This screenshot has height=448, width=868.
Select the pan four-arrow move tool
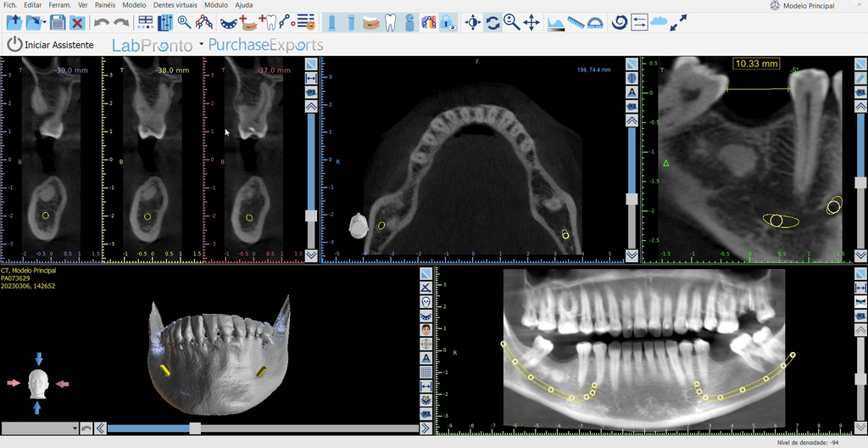(x=531, y=23)
